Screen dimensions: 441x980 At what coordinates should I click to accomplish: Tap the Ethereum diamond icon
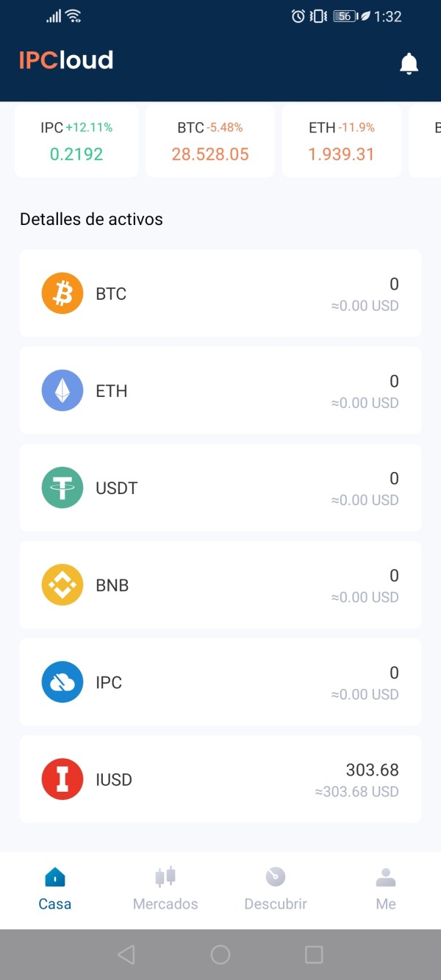pyautogui.click(x=62, y=390)
